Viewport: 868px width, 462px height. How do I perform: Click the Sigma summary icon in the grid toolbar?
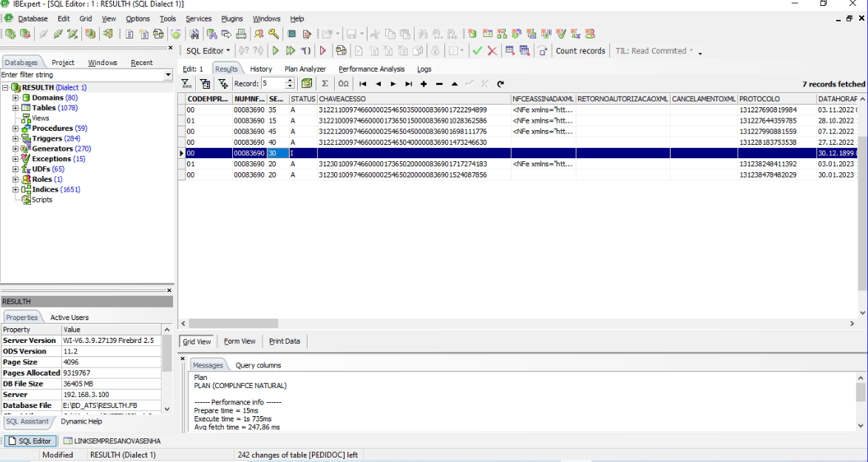coord(325,84)
